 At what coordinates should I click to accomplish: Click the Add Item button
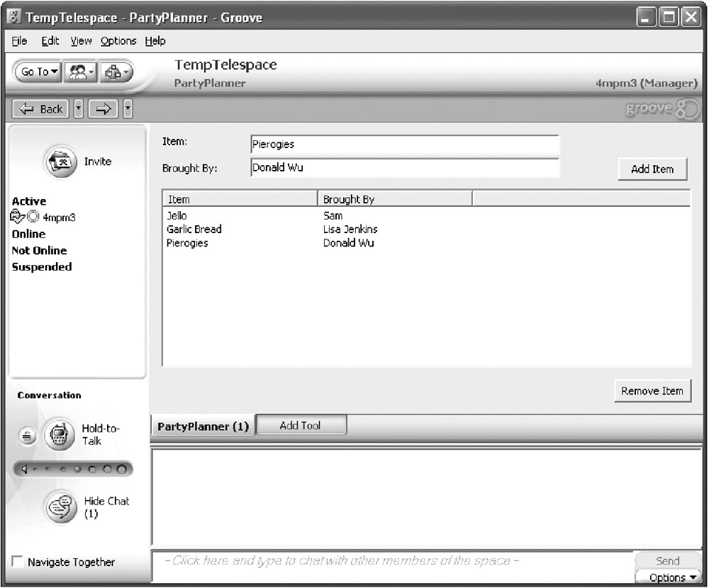(652, 169)
